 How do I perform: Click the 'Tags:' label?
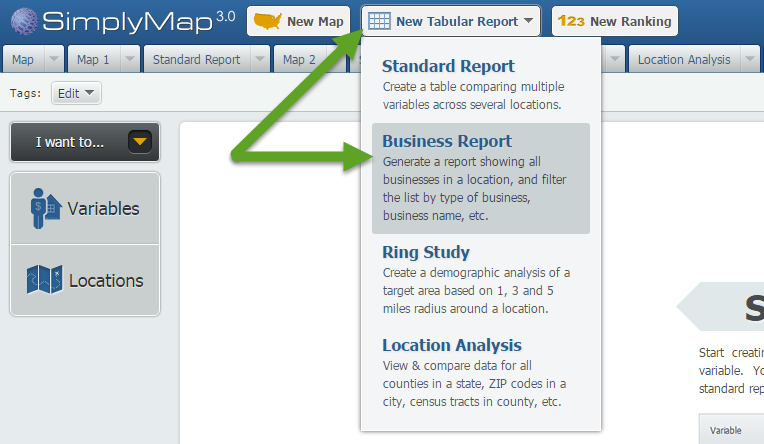25,93
